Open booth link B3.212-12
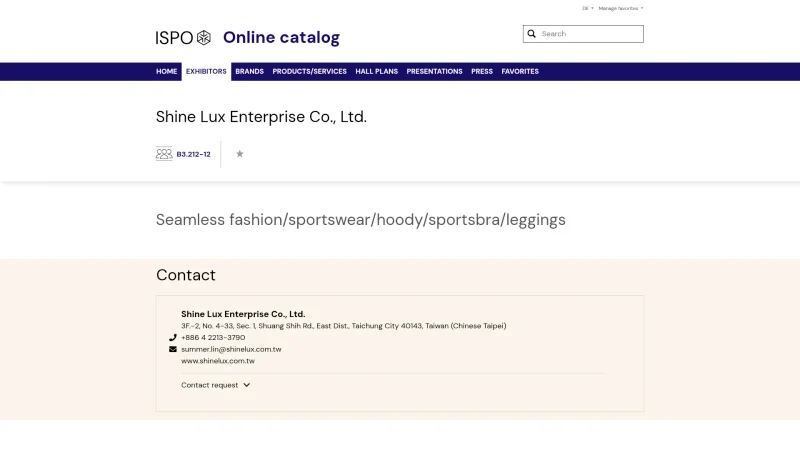The width and height of the screenshot is (800, 450). click(x=193, y=154)
